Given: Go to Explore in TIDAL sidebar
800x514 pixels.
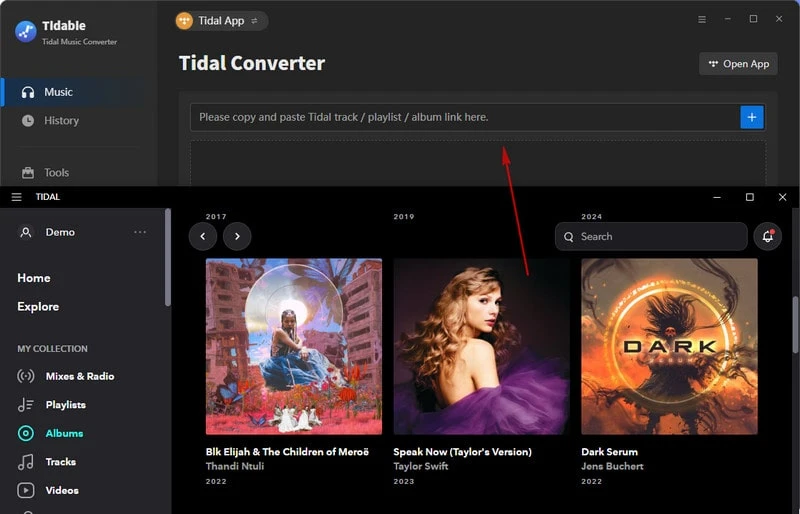Looking at the screenshot, I should tap(38, 307).
